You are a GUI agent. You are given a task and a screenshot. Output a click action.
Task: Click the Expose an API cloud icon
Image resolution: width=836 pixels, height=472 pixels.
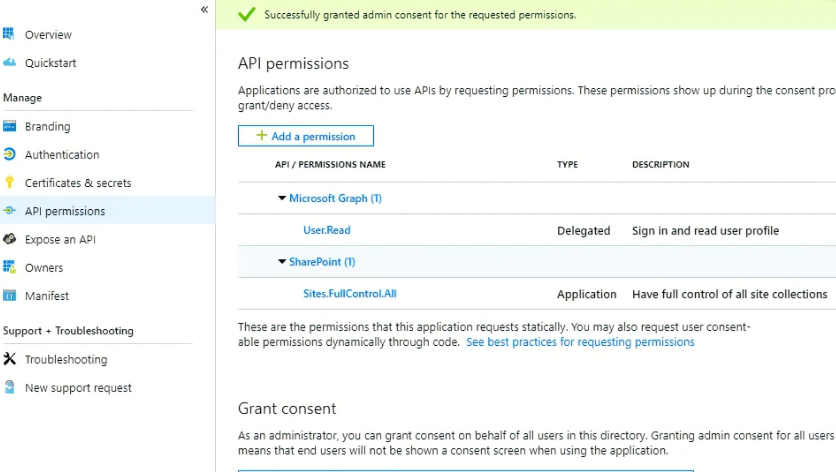(x=9, y=239)
